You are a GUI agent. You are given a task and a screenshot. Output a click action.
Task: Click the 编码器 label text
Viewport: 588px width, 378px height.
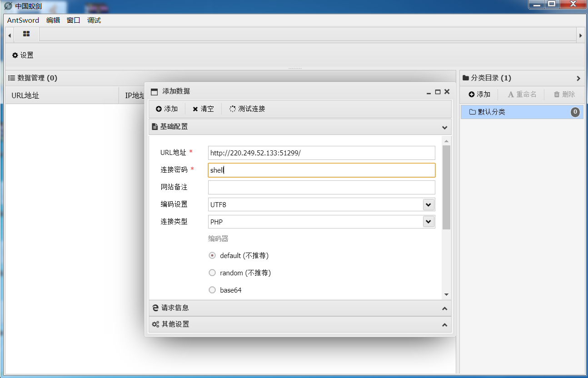tap(218, 239)
